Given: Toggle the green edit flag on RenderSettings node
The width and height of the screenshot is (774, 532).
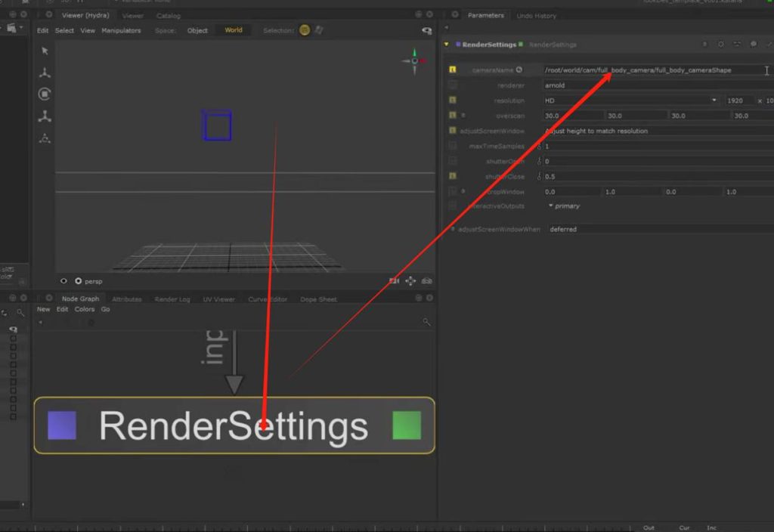Looking at the screenshot, I should [x=407, y=425].
